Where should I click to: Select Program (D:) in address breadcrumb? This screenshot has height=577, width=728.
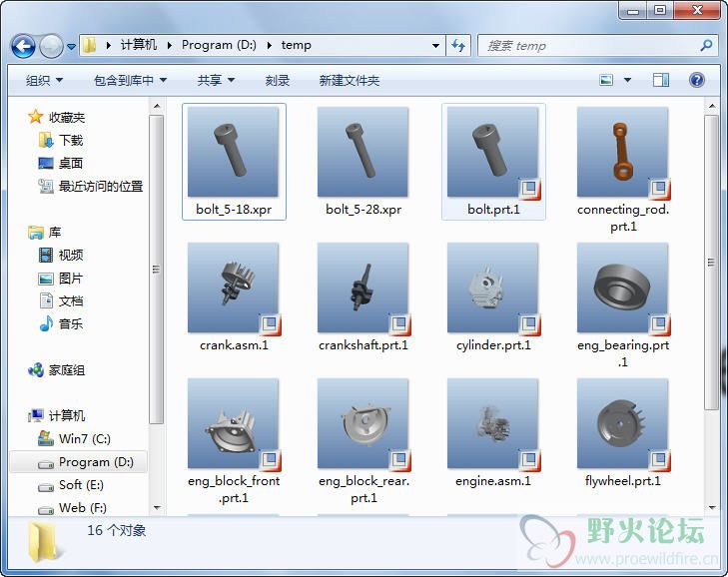click(x=219, y=45)
